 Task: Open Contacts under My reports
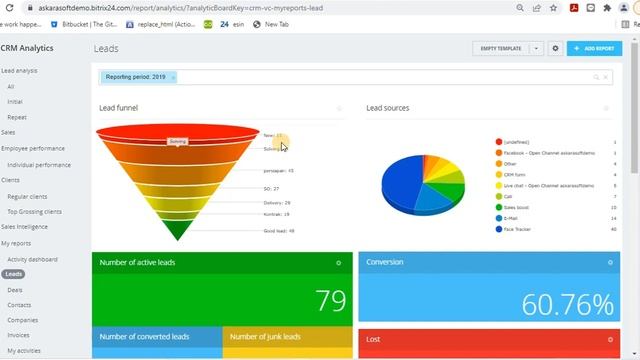coord(19,305)
